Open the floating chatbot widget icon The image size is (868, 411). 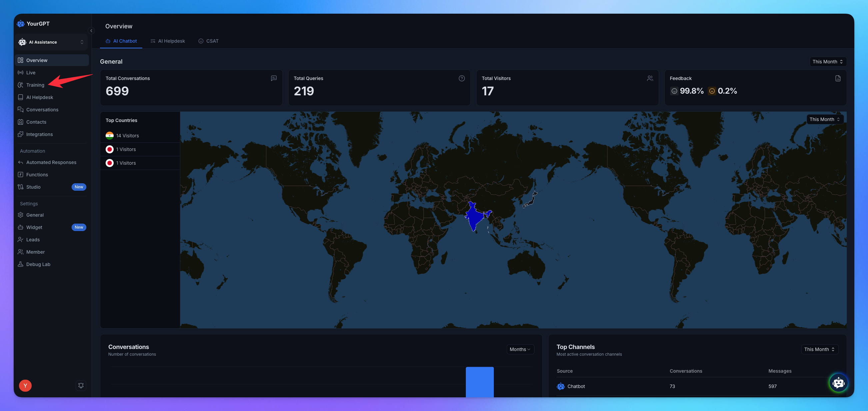838,383
